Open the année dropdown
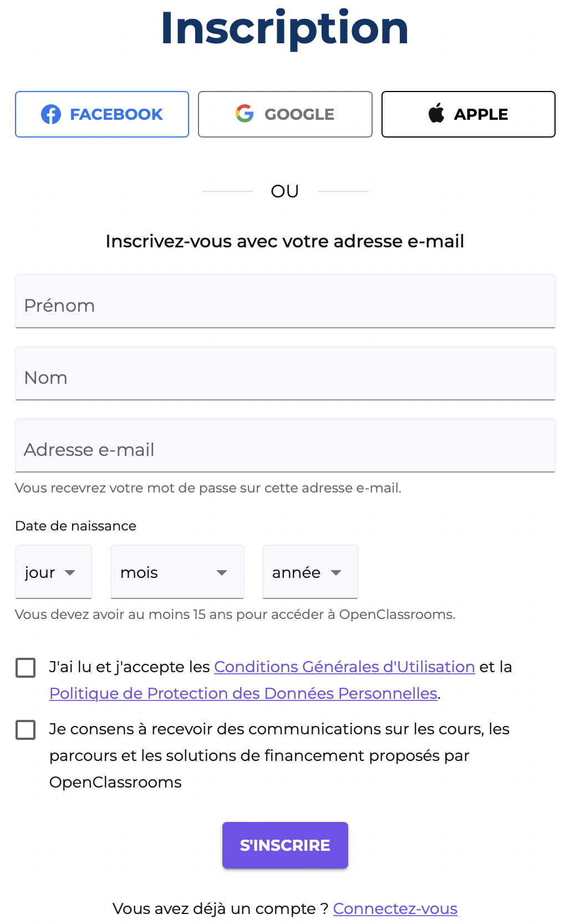Viewport: 570px width, 924px height. pos(310,572)
